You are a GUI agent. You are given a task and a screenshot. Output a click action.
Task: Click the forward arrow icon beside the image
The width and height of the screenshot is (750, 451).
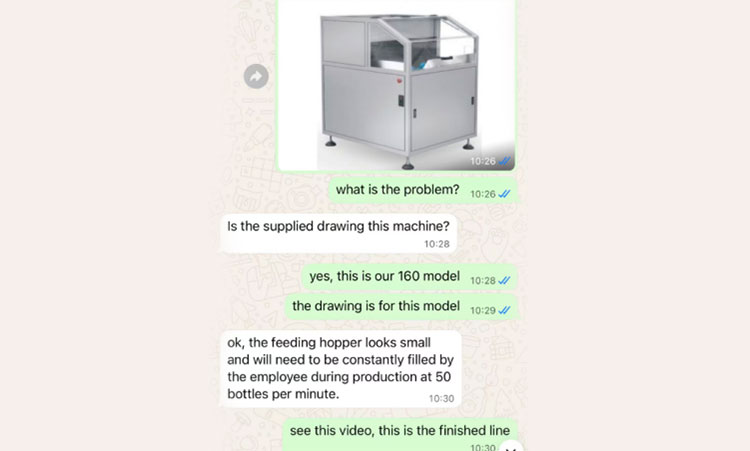coord(256,76)
